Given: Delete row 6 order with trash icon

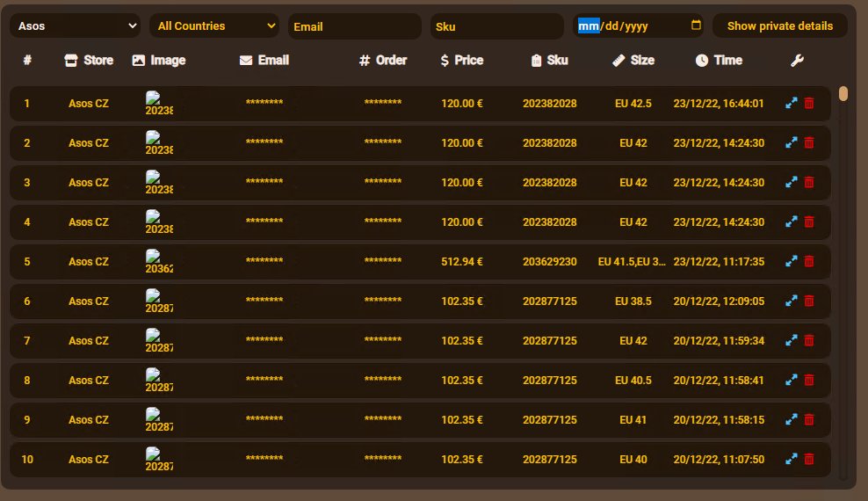Looking at the screenshot, I should click(809, 301).
